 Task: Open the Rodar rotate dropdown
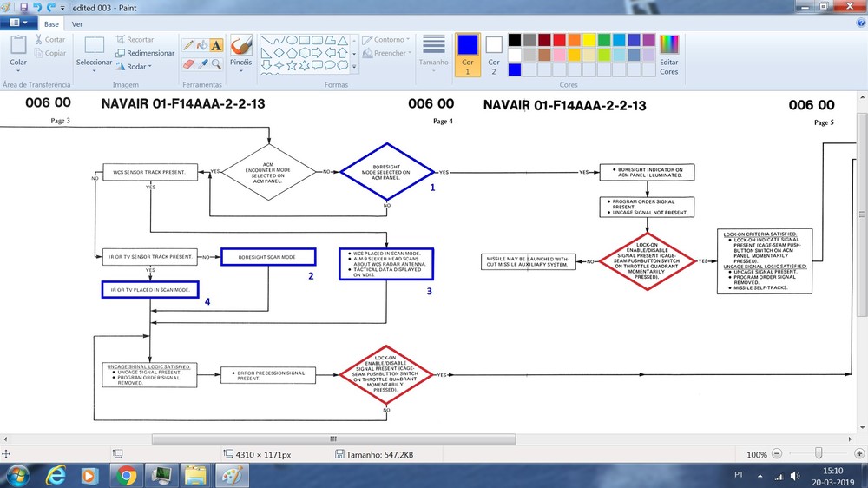click(134, 67)
